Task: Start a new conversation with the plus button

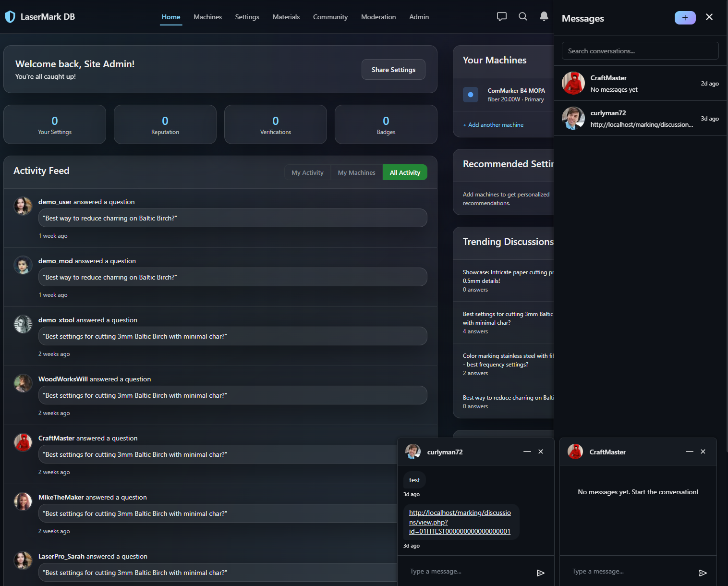Action: click(685, 17)
